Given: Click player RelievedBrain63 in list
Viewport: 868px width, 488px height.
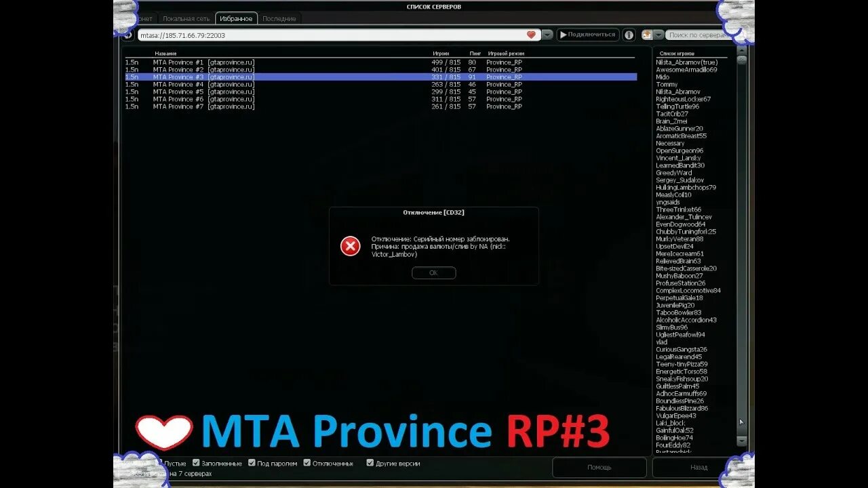Looking at the screenshot, I should click(x=678, y=261).
